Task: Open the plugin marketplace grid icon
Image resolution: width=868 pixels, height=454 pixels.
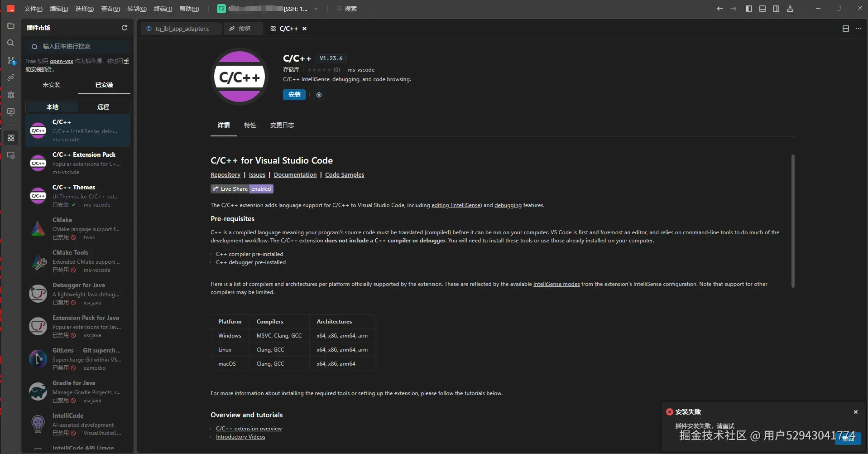Action: 11,138
